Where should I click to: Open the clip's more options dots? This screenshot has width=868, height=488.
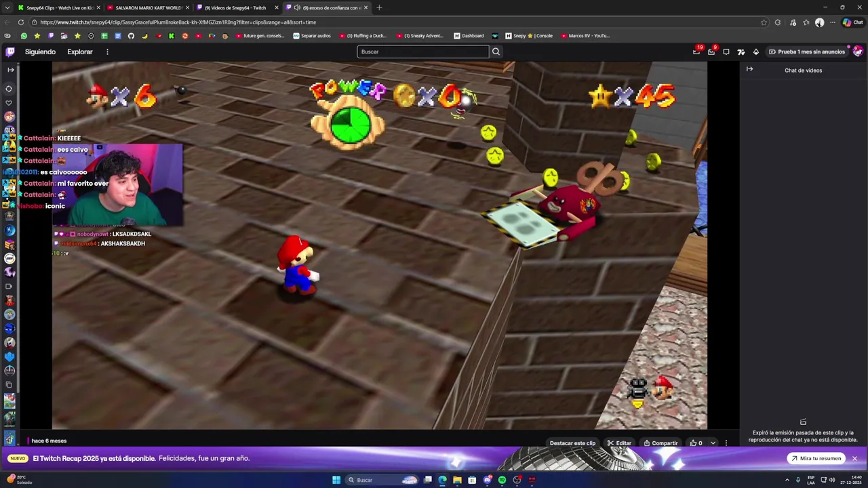pos(726,443)
